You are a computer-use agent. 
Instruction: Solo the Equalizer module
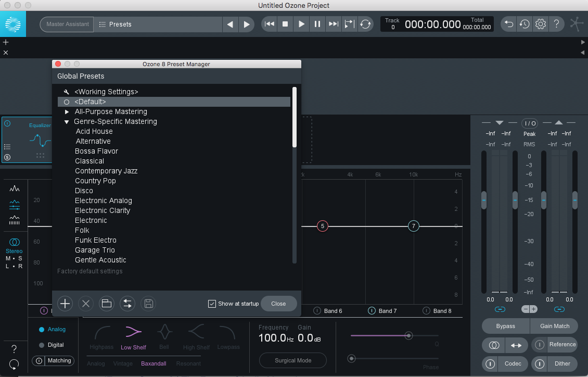click(x=7, y=158)
